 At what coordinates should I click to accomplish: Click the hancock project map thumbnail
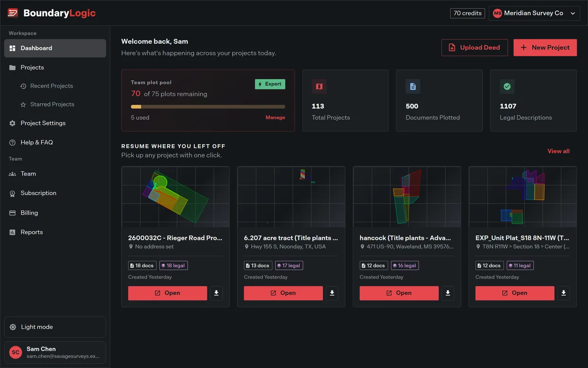407,197
